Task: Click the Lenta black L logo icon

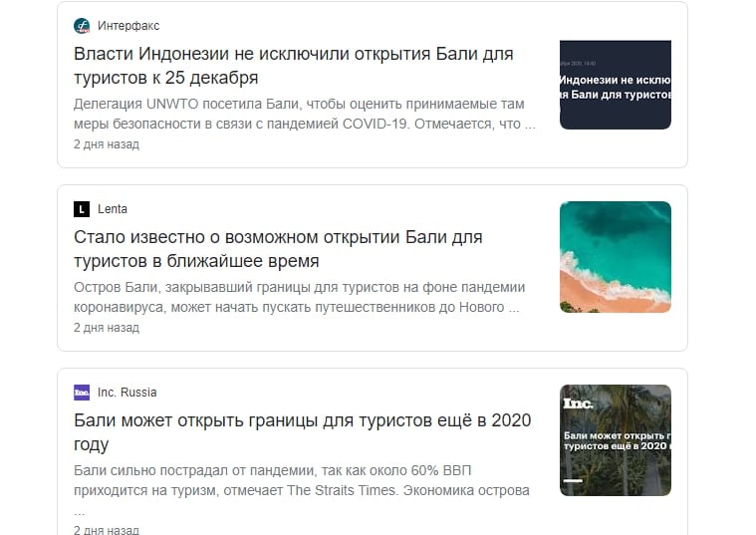Action: click(x=82, y=209)
